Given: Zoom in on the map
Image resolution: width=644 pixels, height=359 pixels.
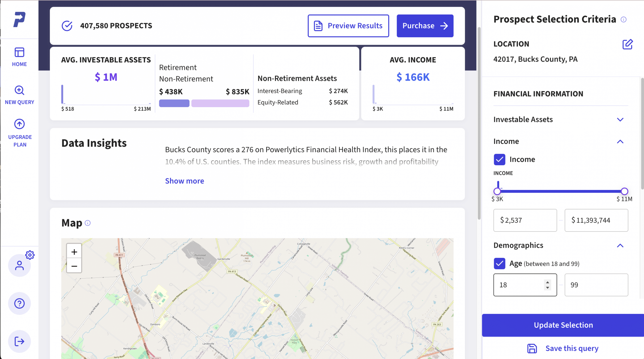Looking at the screenshot, I should [x=74, y=252].
